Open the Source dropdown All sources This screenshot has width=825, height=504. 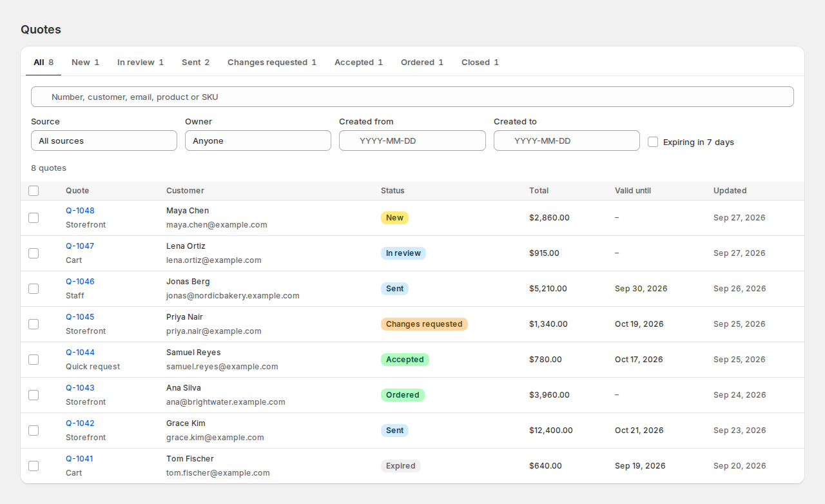[x=104, y=141]
